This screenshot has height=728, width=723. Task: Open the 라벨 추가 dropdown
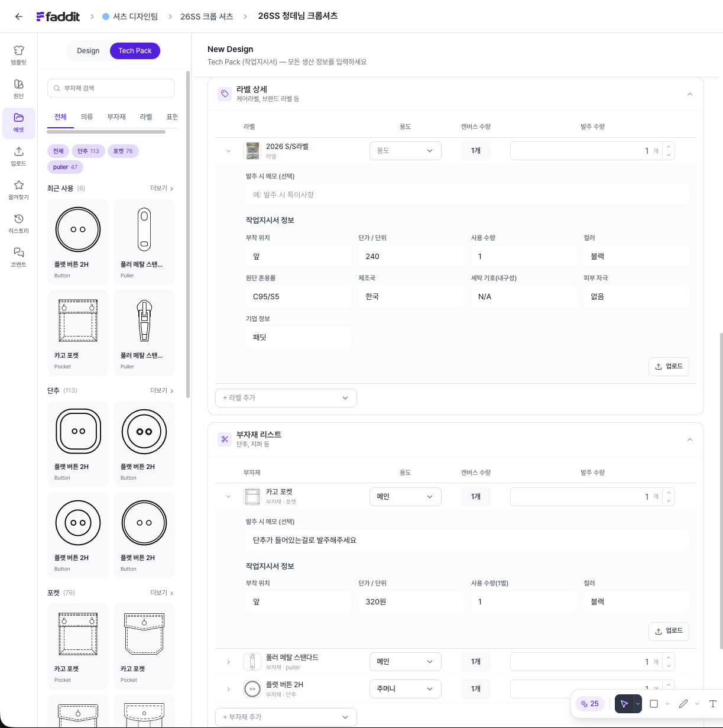pos(286,398)
